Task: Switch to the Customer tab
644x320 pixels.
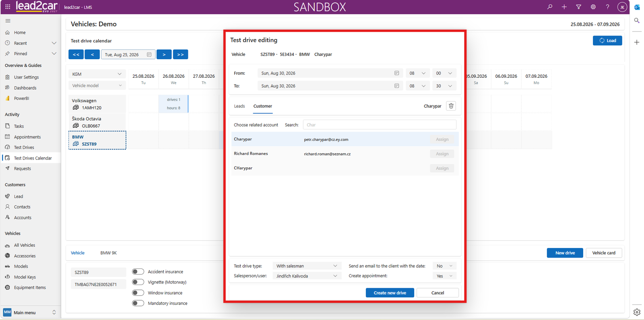Action: click(263, 106)
